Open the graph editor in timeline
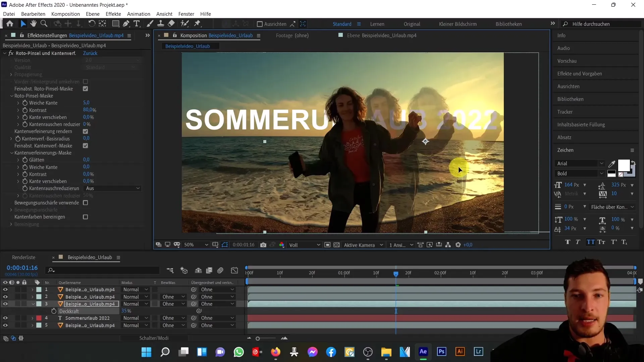 (234, 270)
